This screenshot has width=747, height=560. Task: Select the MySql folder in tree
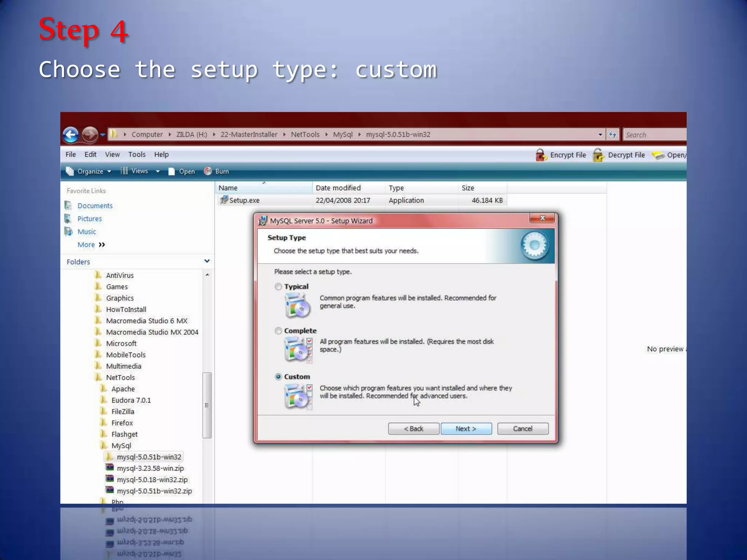tap(121, 446)
